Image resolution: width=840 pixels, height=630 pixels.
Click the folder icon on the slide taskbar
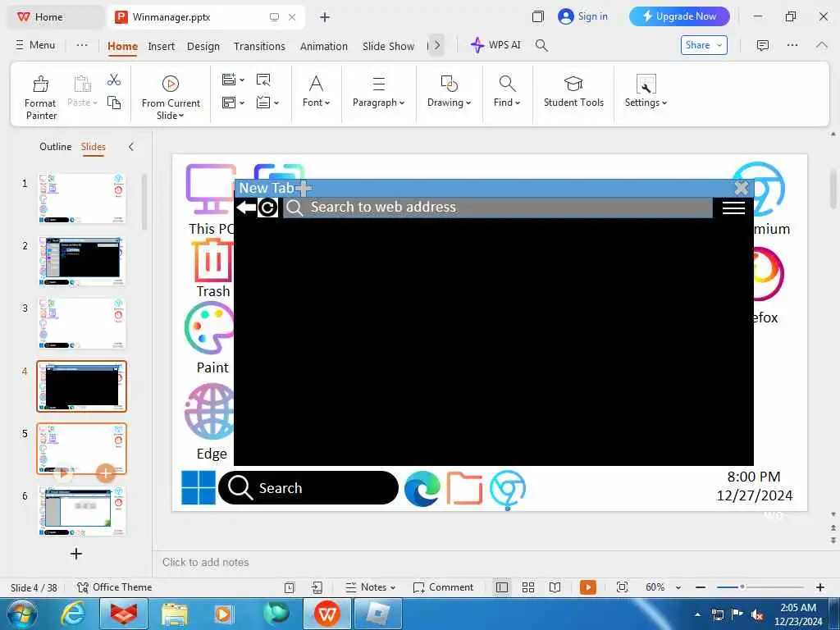pyautogui.click(x=464, y=488)
